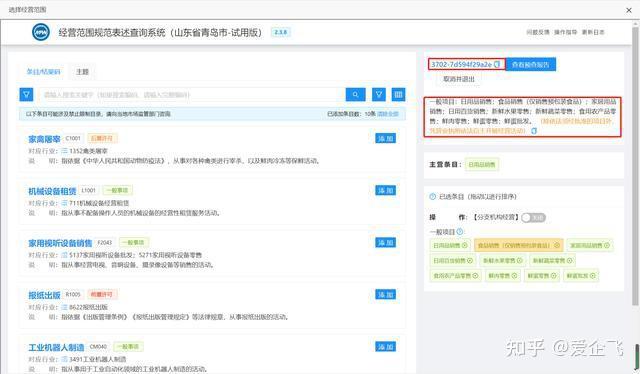Image resolution: width=640 pixels, height=374 pixels.
Task: Click industry list icon under 家用视听设备销售
Action: click(x=64, y=255)
